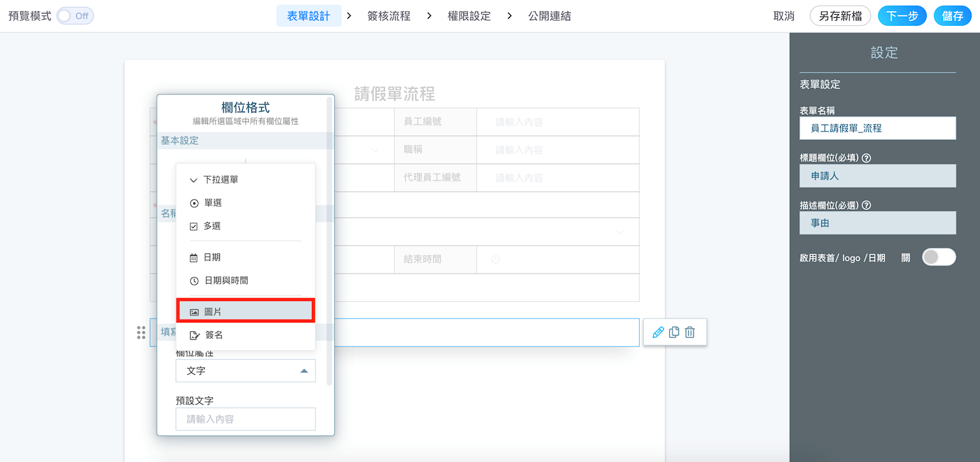Click the trash delete icon
This screenshot has width=980, height=462.
(x=689, y=332)
